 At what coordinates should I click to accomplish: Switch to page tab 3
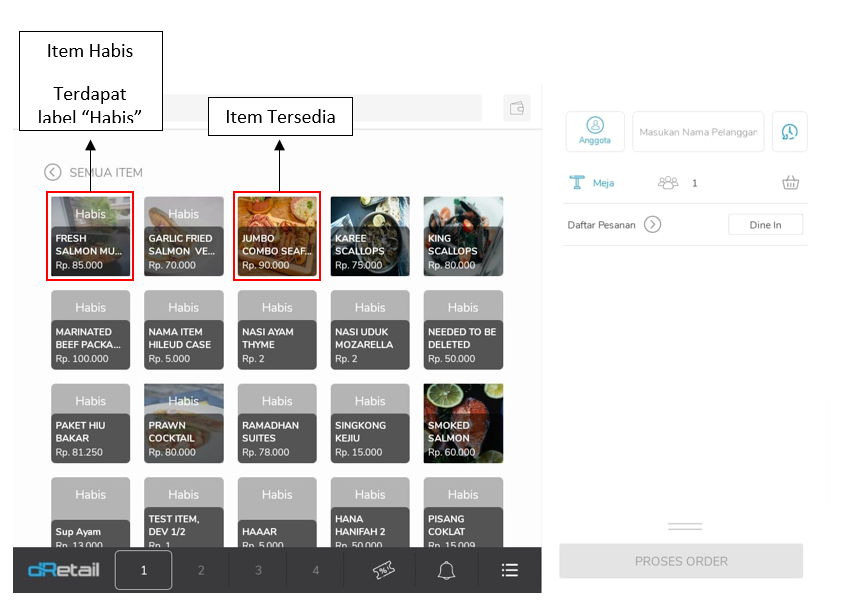point(258,570)
